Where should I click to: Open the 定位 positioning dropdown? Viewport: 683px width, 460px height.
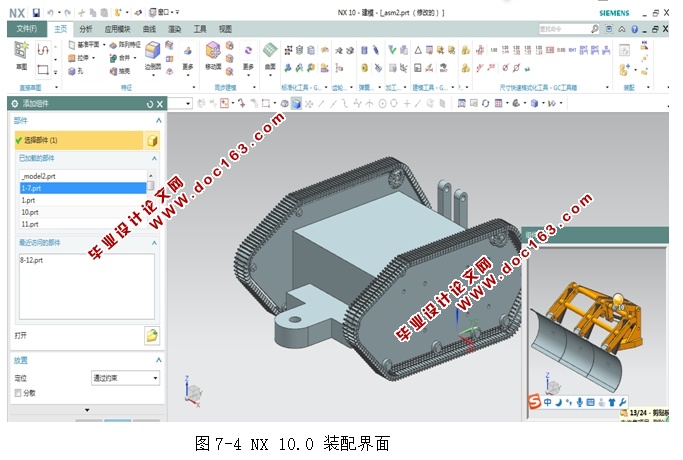[125, 378]
